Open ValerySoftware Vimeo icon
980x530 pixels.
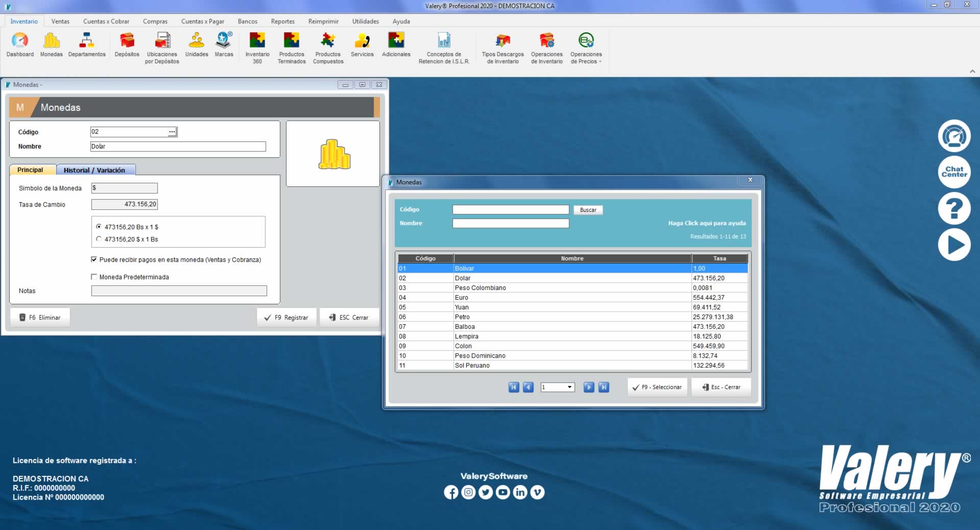(537, 492)
